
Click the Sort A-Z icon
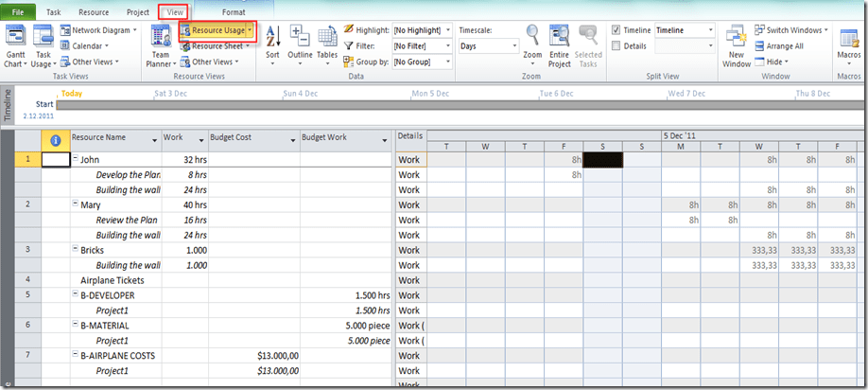(x=271, y=38)
